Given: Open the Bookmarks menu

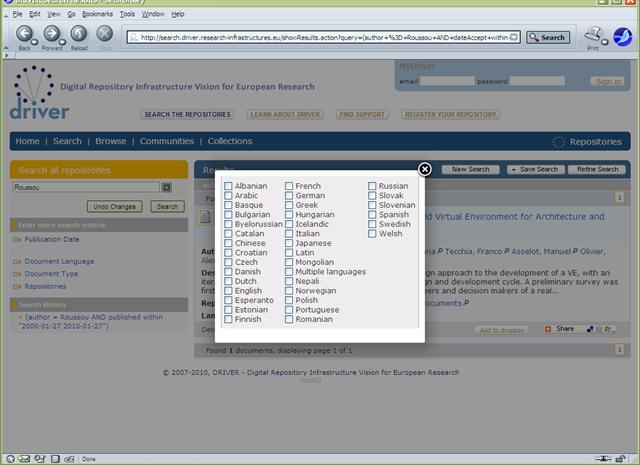Looking at the screenshot, I should (97, 14).
